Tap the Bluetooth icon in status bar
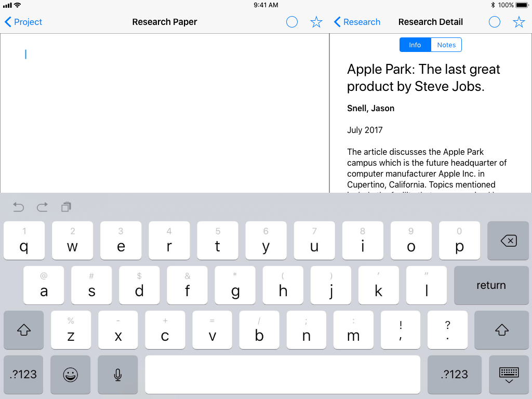532x399 pixels. 493,5
